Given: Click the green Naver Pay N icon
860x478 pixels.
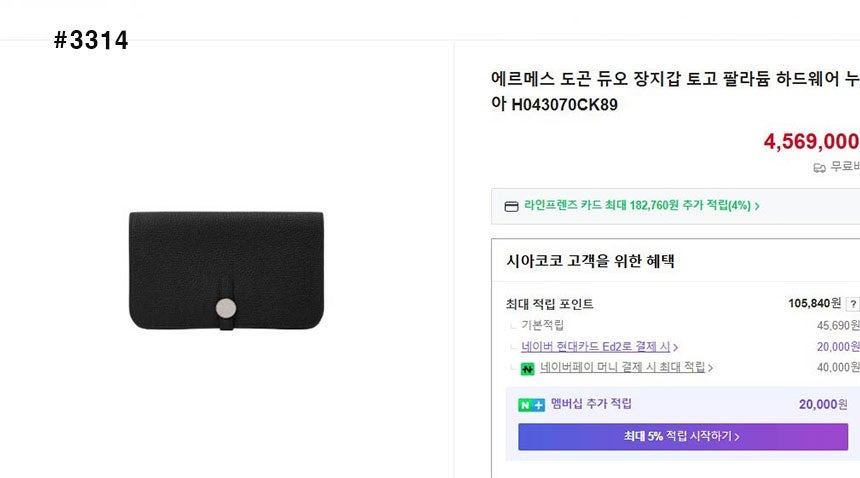Looking at the screenshot, I should coord(527,368).
